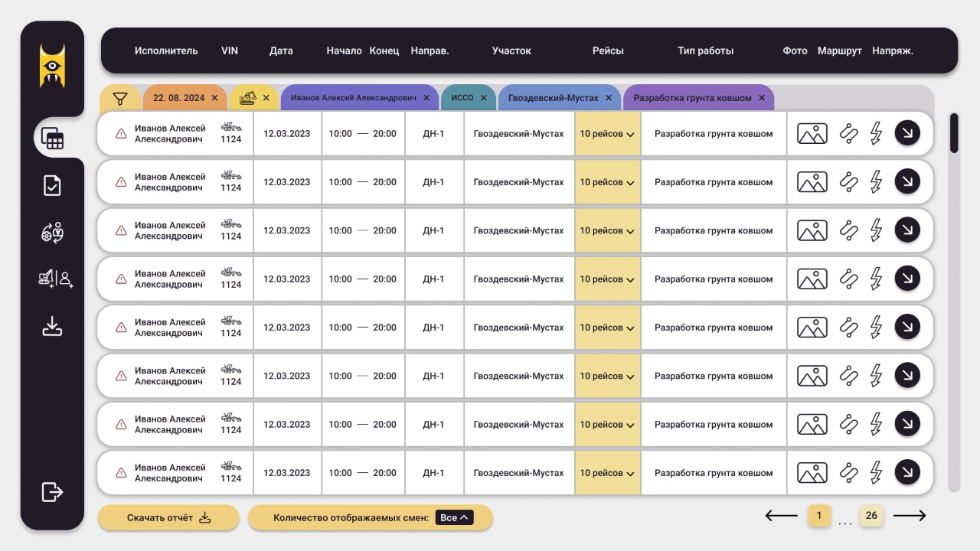This screenshot has height=551, width=980.
Task: Open route icon in seventh row
Action: point(848,424)
